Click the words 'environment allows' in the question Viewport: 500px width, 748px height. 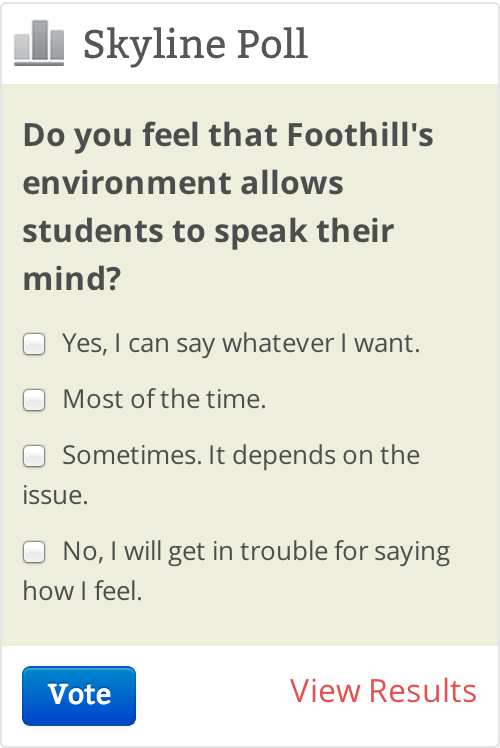point(183,183)
